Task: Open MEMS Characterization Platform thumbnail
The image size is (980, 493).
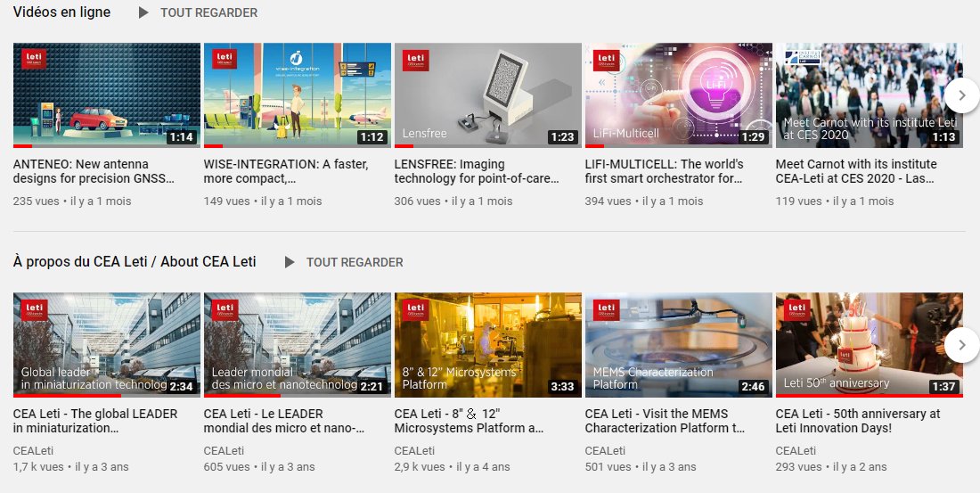Action: (679, 345)
